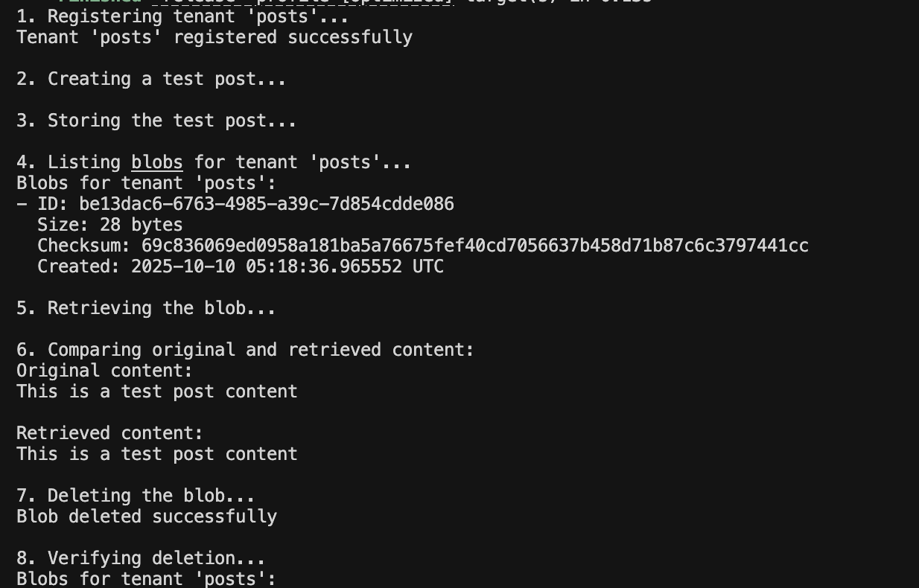Click the 'Storing the test post' line
This screenshot has height=588, width=919.
[156, 121]
